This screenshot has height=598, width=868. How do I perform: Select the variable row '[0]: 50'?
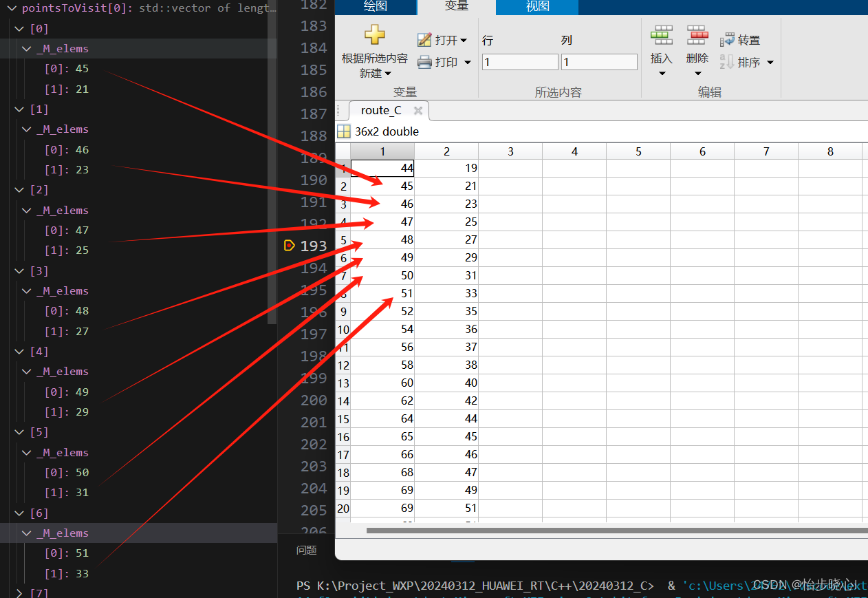pos(138,473)
